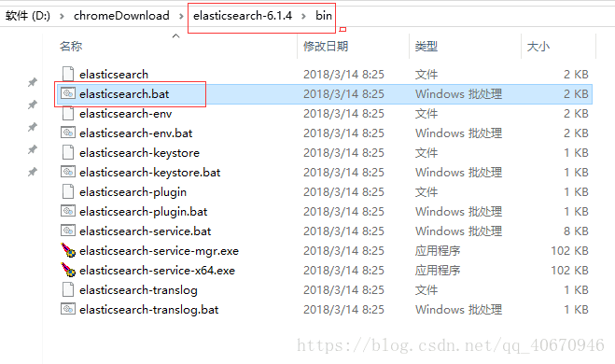Click the date cell of elasticsearch-keystore
The image size is (615, 364).
pyautogui.click(x=343, y=152)
